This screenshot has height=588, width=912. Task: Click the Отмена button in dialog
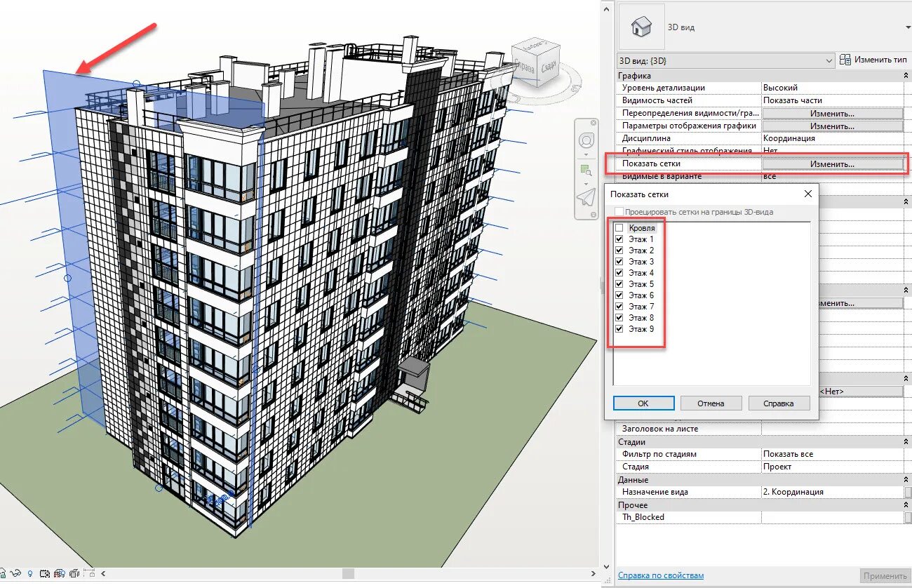coord(711,403)
